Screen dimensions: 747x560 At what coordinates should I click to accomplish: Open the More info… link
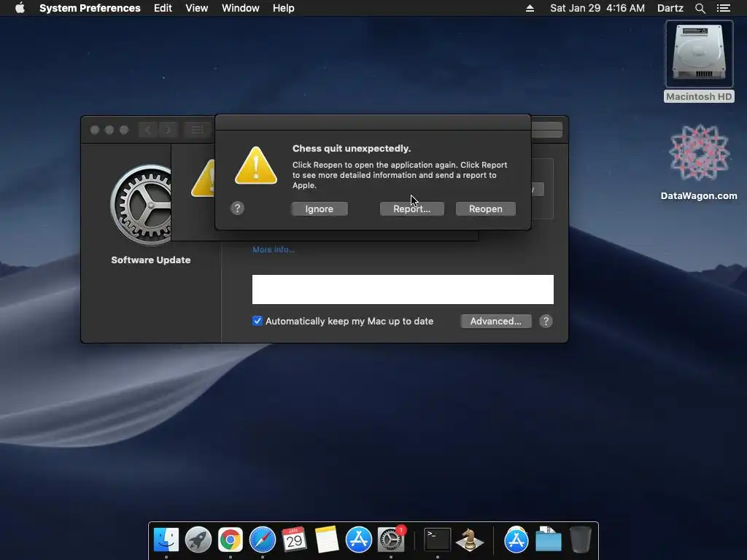274,249
